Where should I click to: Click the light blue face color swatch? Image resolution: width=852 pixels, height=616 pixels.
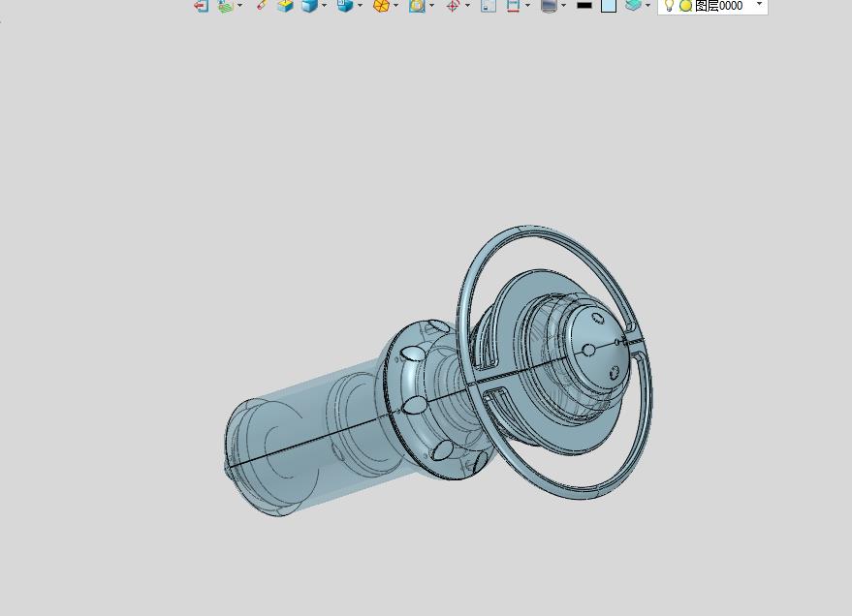(609, 6)
